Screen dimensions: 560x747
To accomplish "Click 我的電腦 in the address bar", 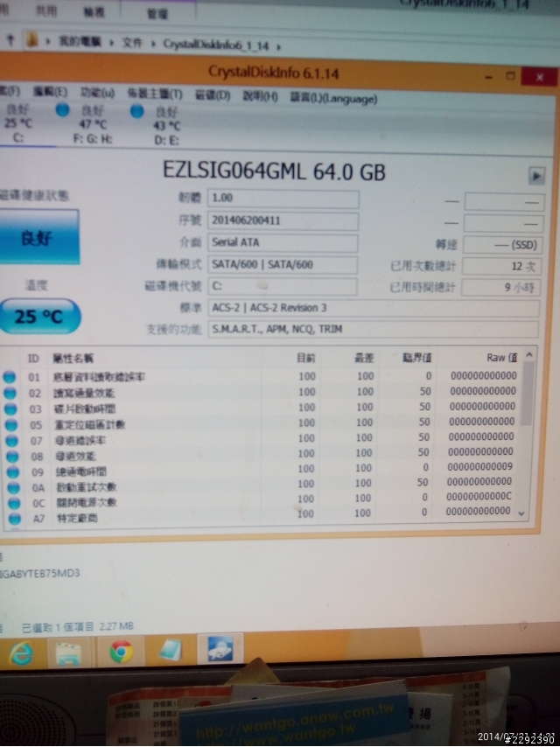I will pos(80,42).
